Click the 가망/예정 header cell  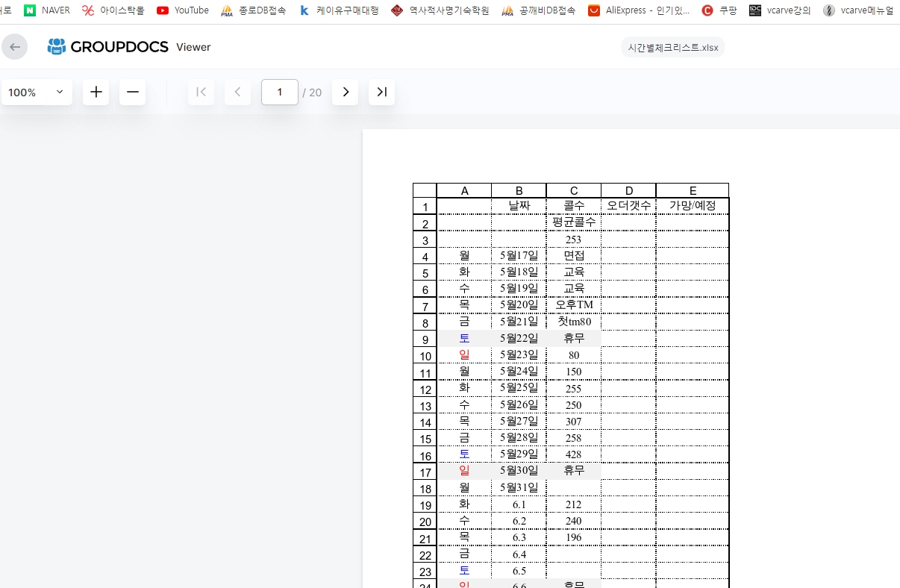pyautogui.click(x=693, y=206)
